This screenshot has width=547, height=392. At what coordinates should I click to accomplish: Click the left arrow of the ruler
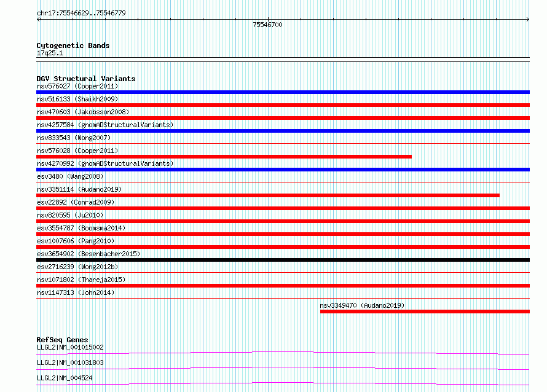38,20
